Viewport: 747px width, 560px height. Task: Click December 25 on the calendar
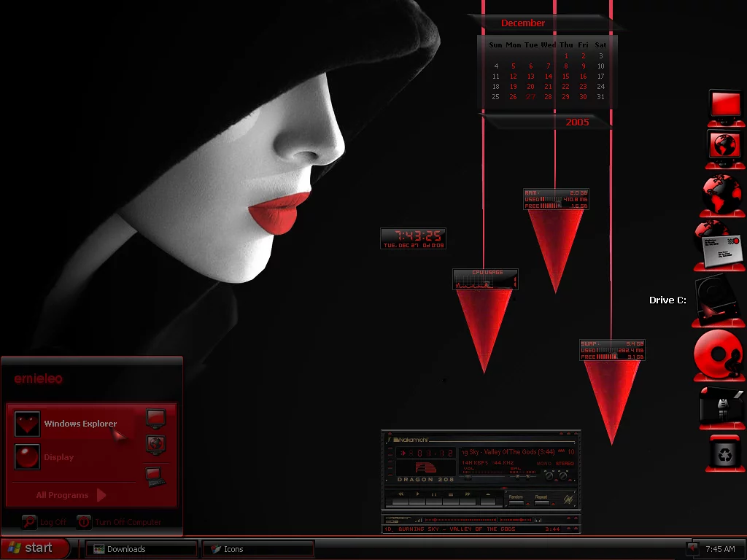[496, 97]
